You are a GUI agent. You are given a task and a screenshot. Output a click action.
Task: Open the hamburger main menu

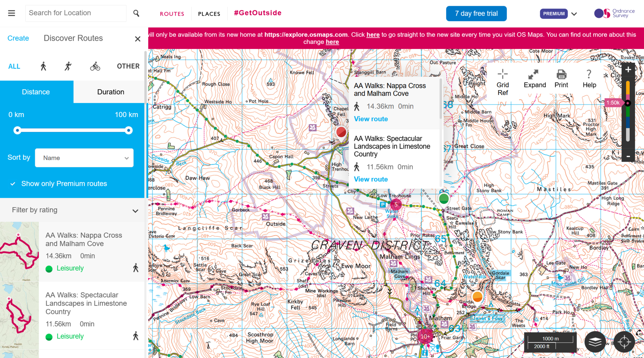(11, 13)
